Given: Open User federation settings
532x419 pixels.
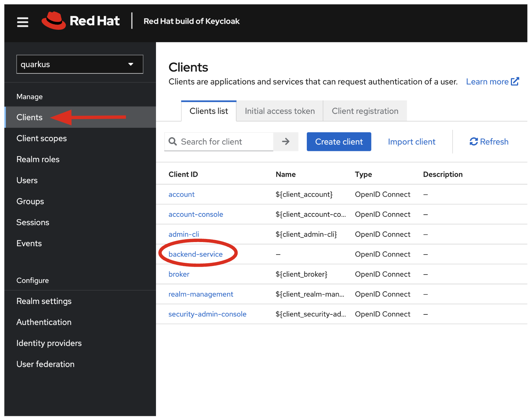Looking at the screenshot, I should [x=45, y=364].
